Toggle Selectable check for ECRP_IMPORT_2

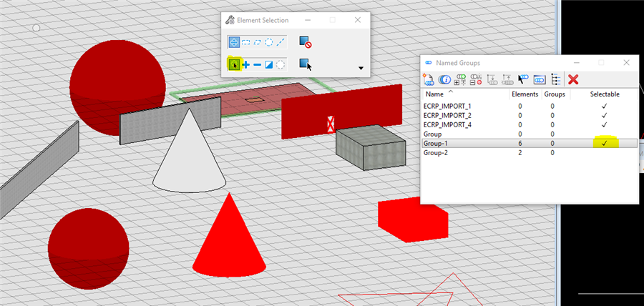(x=604, y=115)
